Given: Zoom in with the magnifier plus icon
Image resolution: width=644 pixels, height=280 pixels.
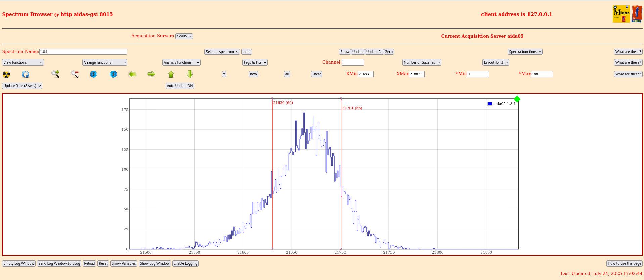Looking at the screenshot, I should 55,74.
